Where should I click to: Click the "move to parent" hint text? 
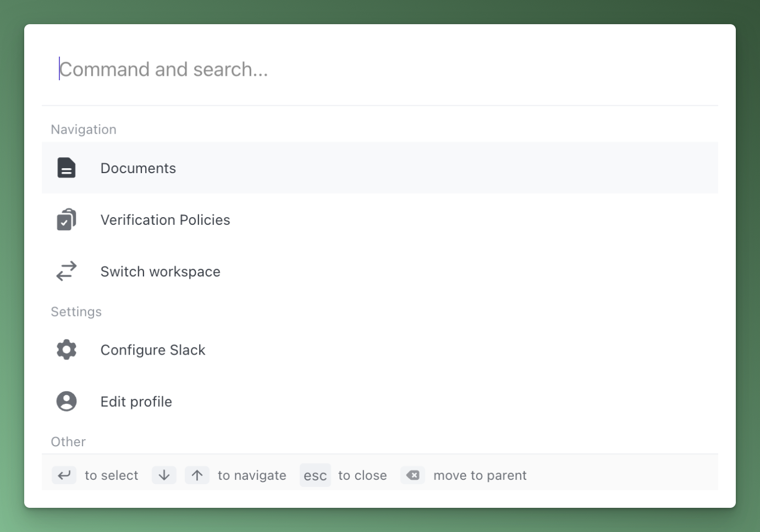(480, 475)
